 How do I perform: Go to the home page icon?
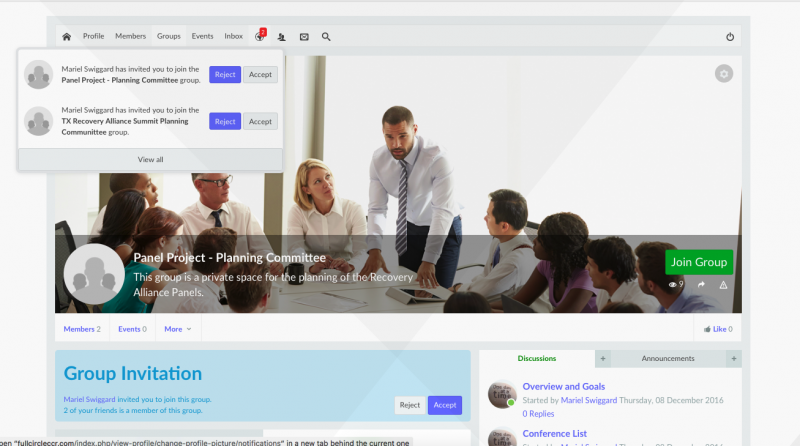point(66,37)
